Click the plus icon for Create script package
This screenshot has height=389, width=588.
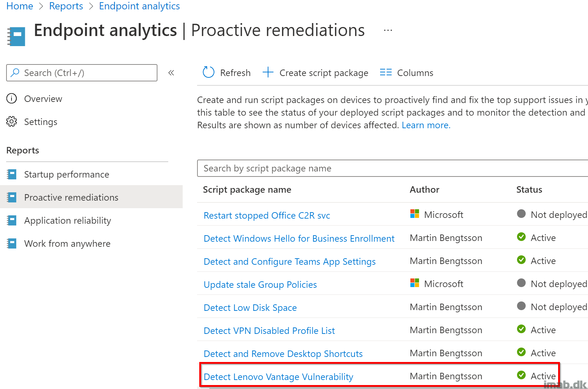pyautogui.click(x=268, y=72)
